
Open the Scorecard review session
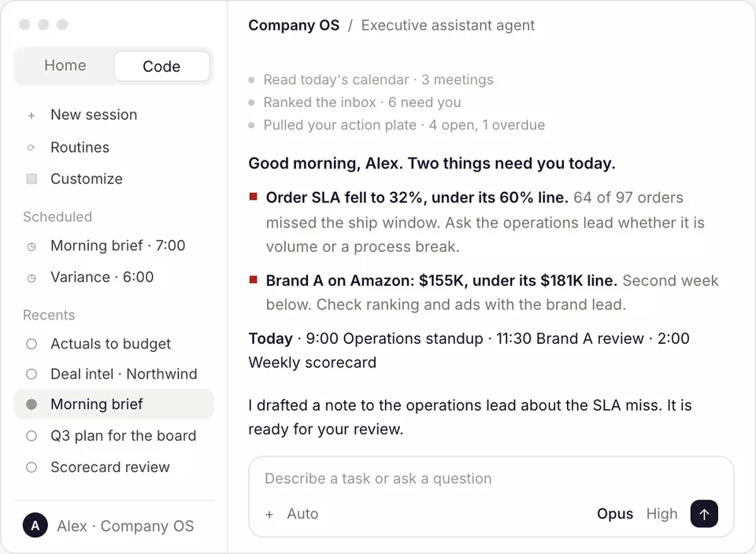point(110,467)
